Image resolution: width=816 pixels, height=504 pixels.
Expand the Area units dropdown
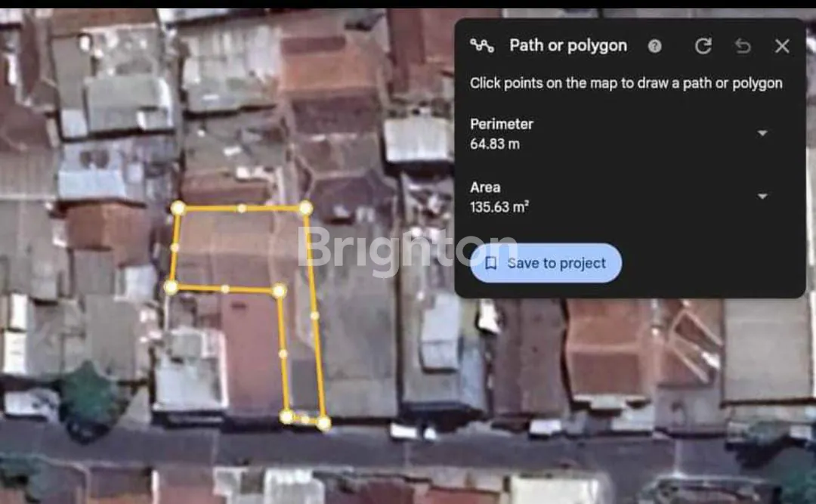coord(762,196)
